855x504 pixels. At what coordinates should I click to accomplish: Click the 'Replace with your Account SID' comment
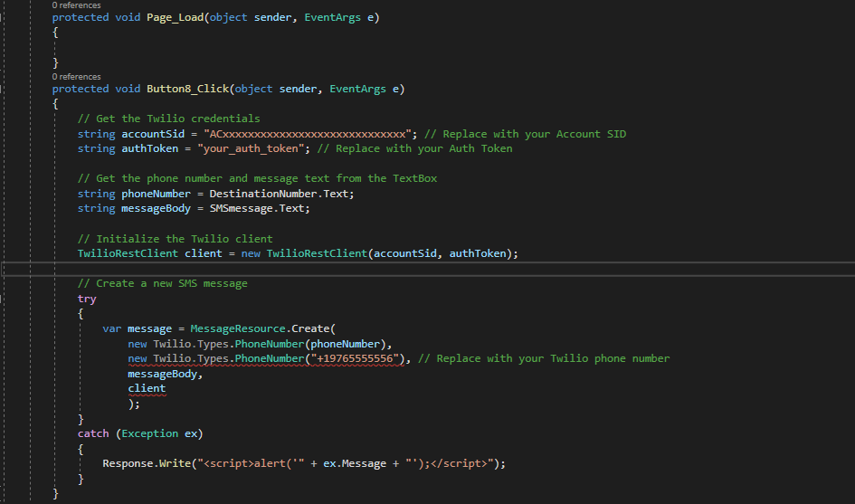pos(525,134)
